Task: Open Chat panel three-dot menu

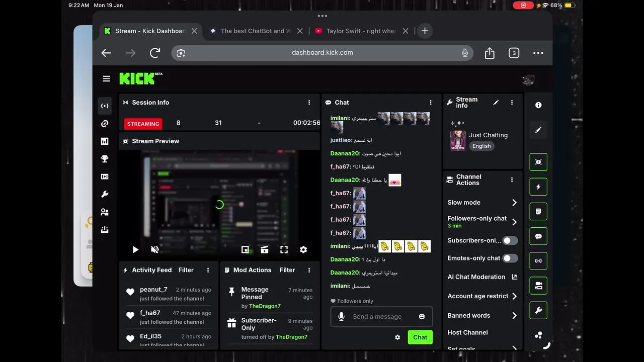Action: pyautogui.click(x=430, y=103)
